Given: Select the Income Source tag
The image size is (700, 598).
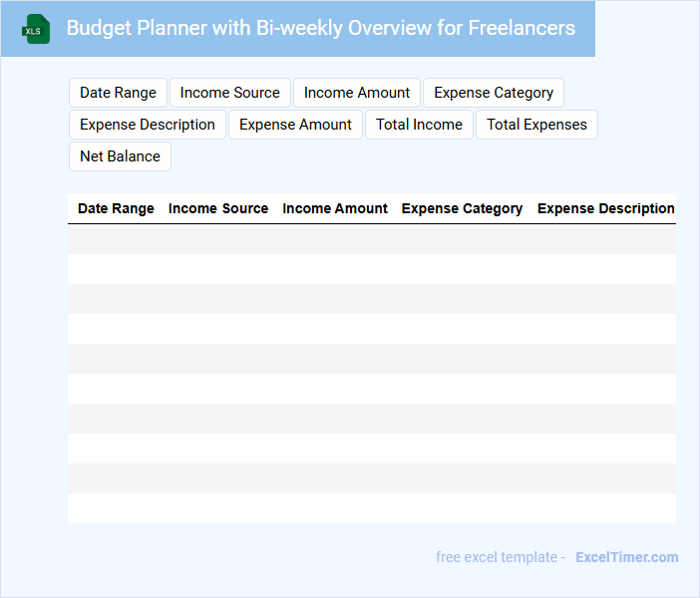Looking at the screenshot, I should 229,93.
